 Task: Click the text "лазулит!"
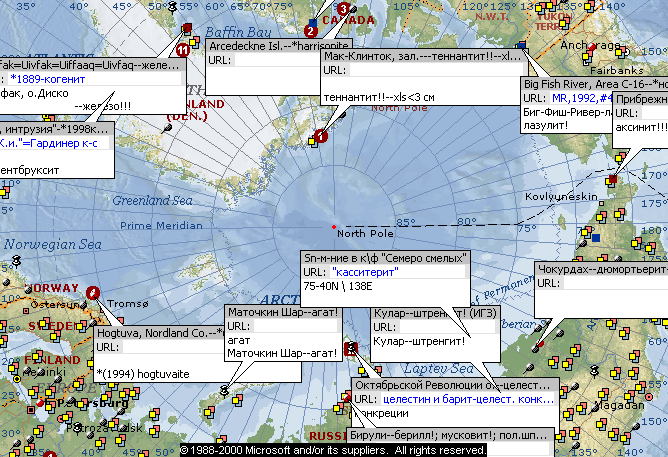545,125
